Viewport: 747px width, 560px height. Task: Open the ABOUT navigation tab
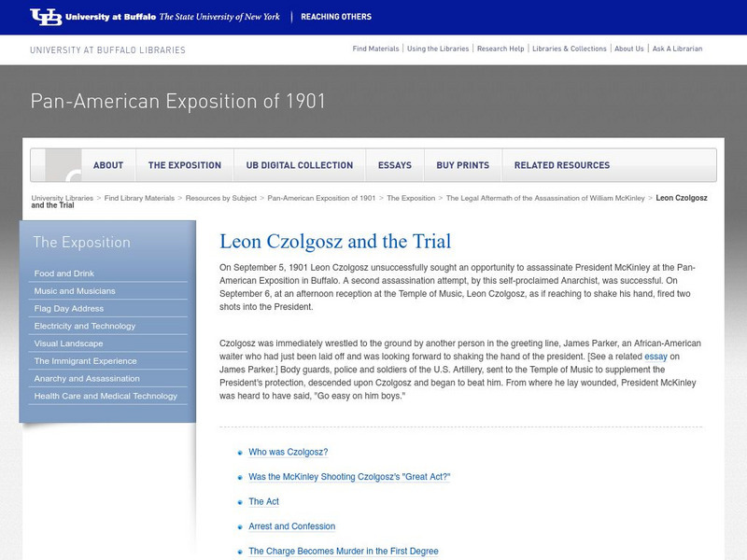(108, 164)
